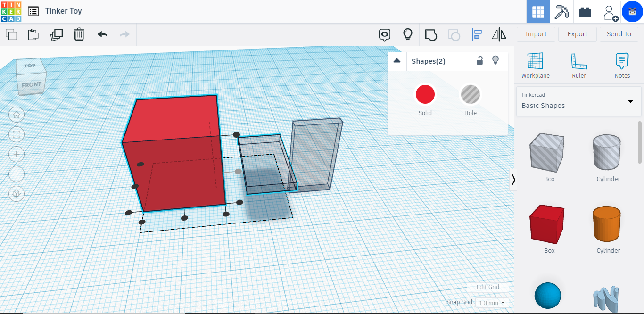Click the Edit Grid button
Viewport: 644px width, 314px height.
pyautogui.click(x=488, y=287)
